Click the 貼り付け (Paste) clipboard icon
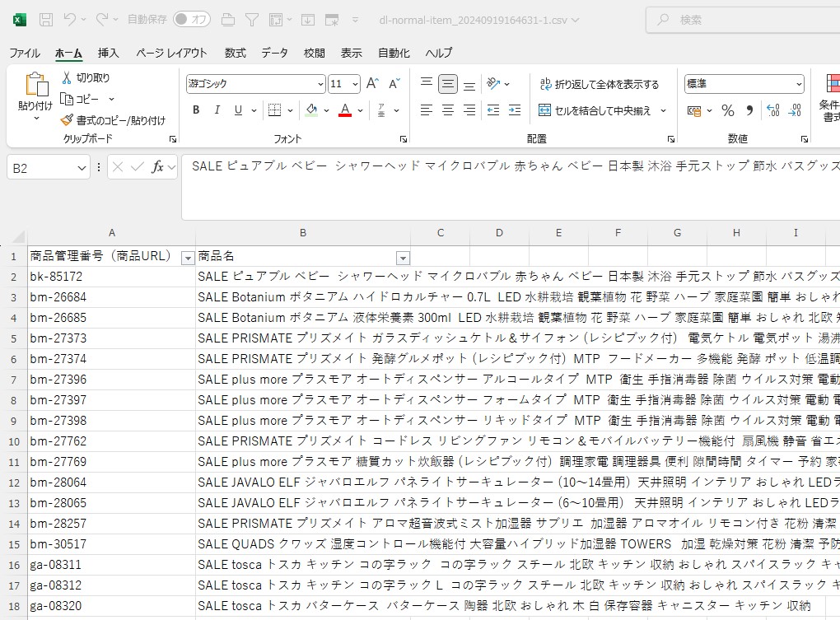The height and width of the screenshot is (620, 840). 36,85
